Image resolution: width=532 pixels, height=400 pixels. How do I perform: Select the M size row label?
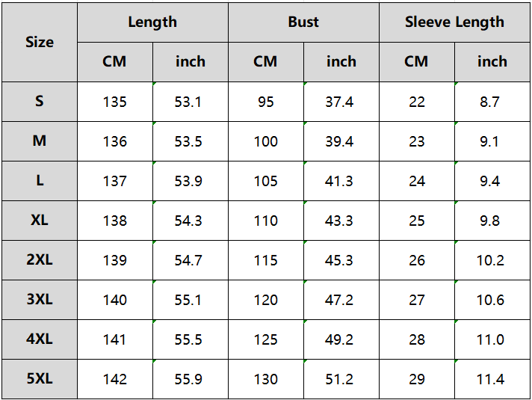pyautogui.click(x=40, y=141)
